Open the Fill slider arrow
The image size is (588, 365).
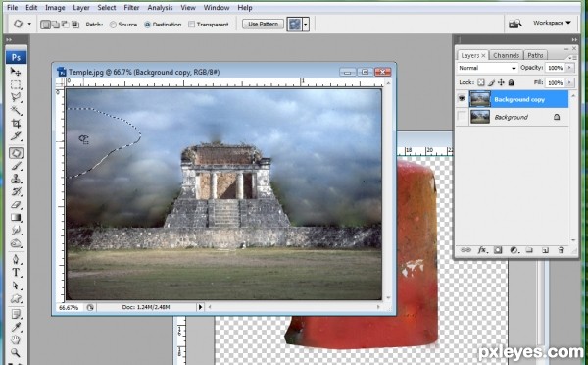pyautogui.click(x=570, y=82)
